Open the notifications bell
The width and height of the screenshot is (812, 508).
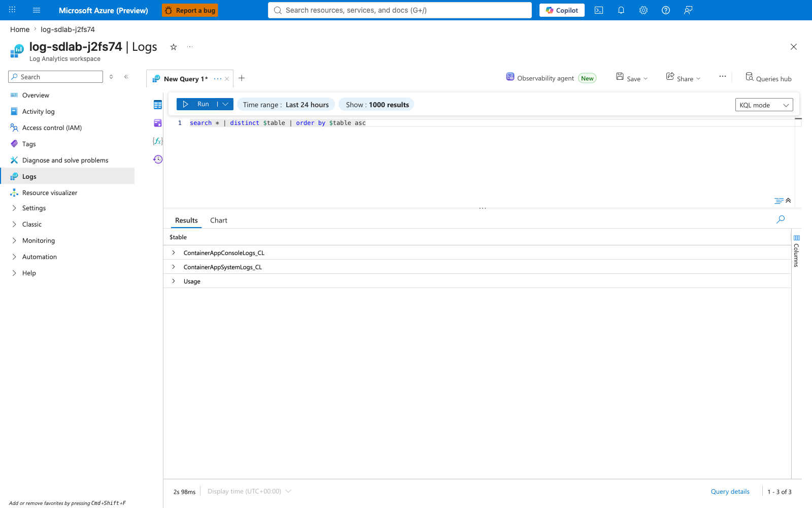[621, 10]
